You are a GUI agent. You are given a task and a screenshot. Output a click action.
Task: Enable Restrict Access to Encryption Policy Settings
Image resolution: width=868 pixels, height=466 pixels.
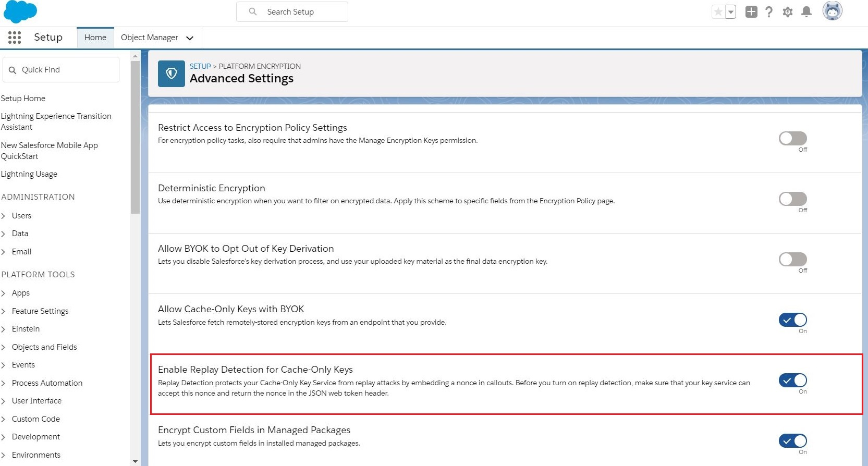(x=792, y=139)
